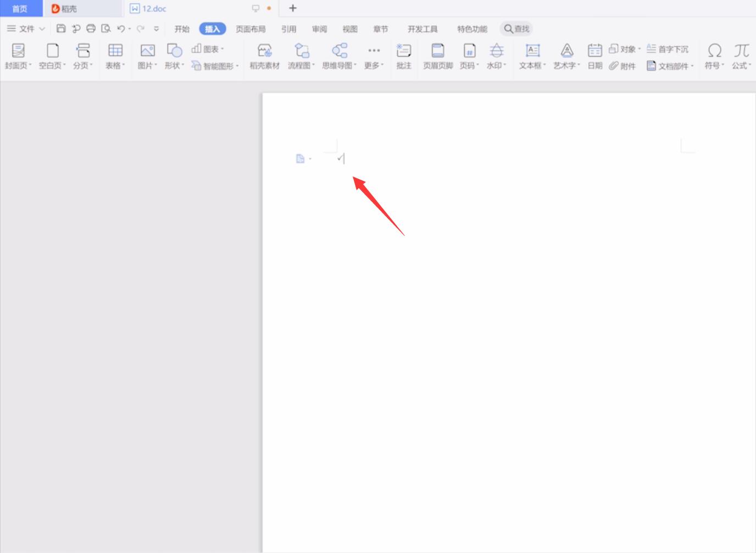
Task: Undo the last action
Action: pos(121,29)
